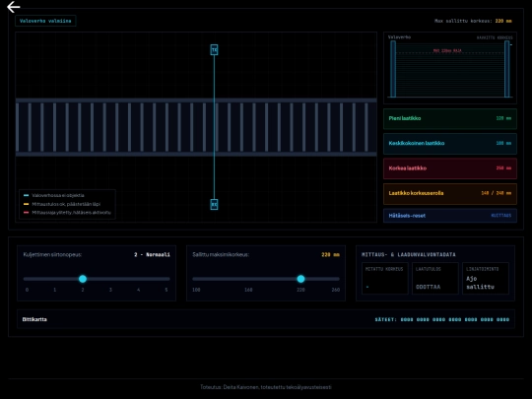
Task: Click the Valoverho valmiina status badge
Action: 45,21
